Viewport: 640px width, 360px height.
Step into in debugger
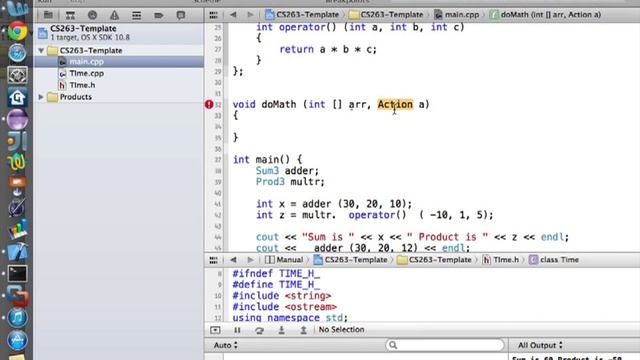pyautogui.click(x=281, y=330)
